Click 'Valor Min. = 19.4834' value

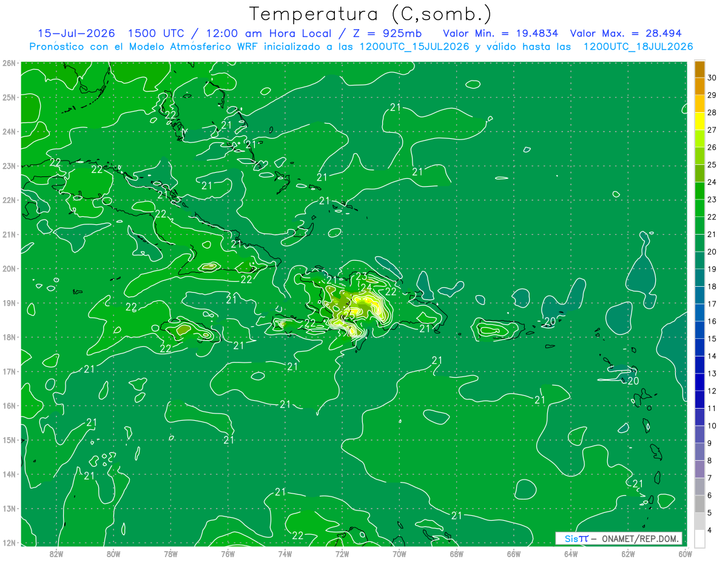pos(500,33)
